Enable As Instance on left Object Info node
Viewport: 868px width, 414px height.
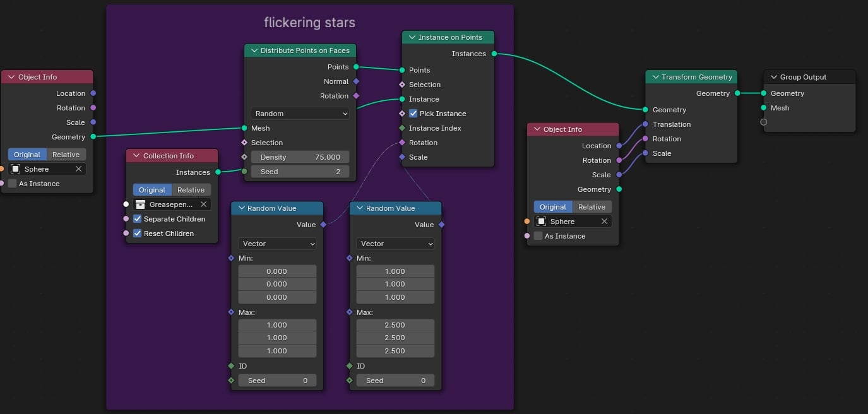(x=12, y=184)
